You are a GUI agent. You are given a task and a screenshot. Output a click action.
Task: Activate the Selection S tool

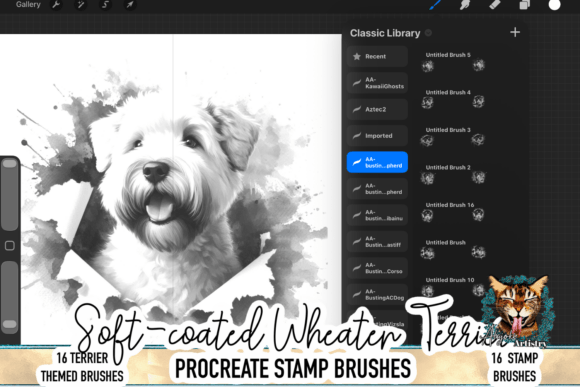coord(105,5)
